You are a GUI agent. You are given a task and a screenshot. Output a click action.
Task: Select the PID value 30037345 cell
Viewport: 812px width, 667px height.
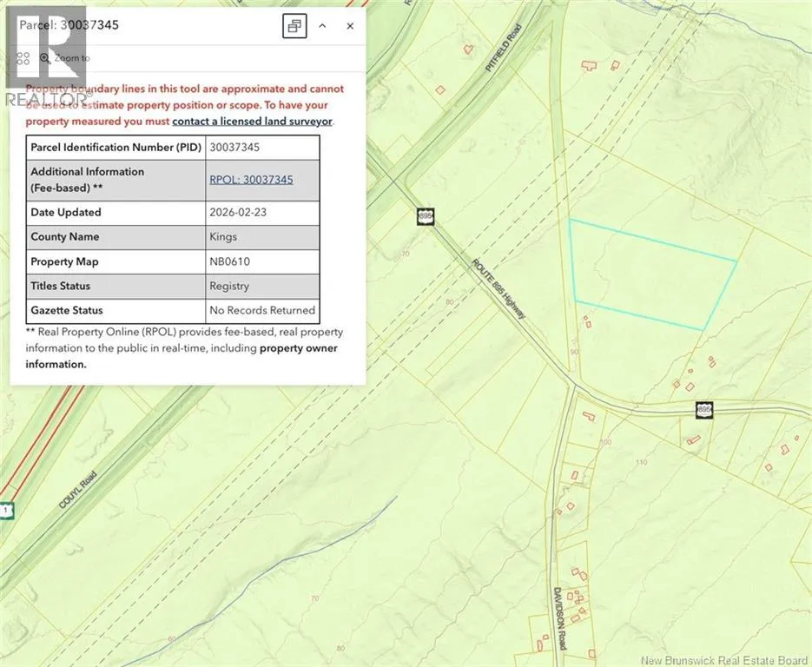[x=262, y=148]
